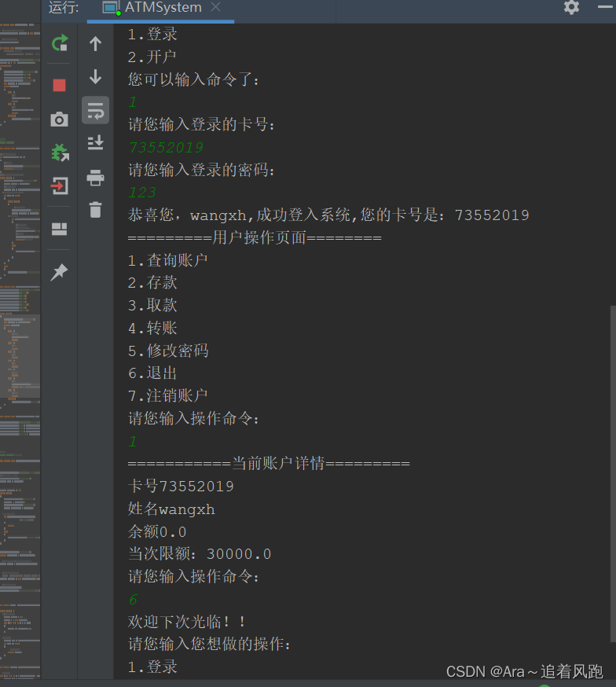This screenshot has height=687, width=616.
Task: Click the '用户操作页面' header line
Action: tap(255, 238)
